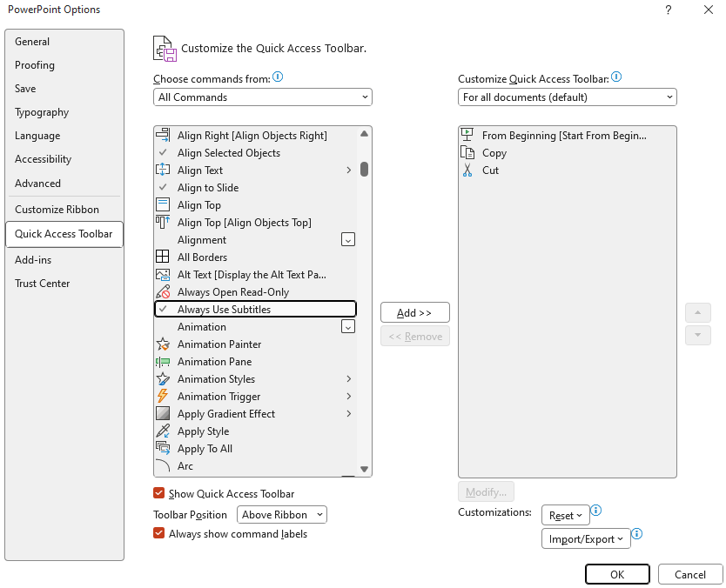The width and height of the screenshot is (726, 588).
Task: Click the Move Down arrow button
Action: point(698,335)
